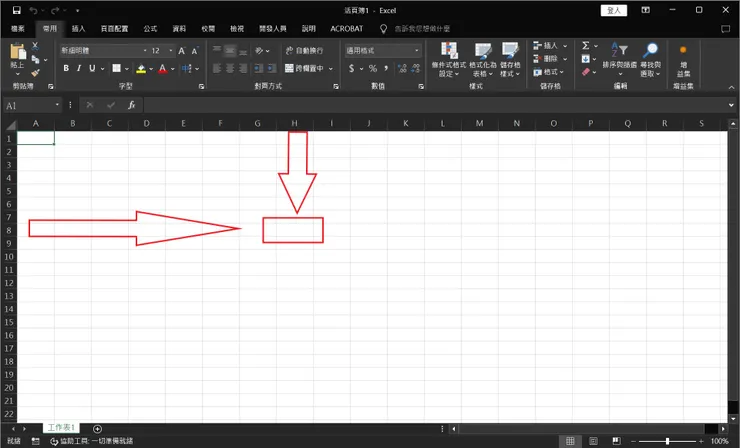Open the font name dropdown 新細明體
The image size is (740, 448).
point(145,51)
